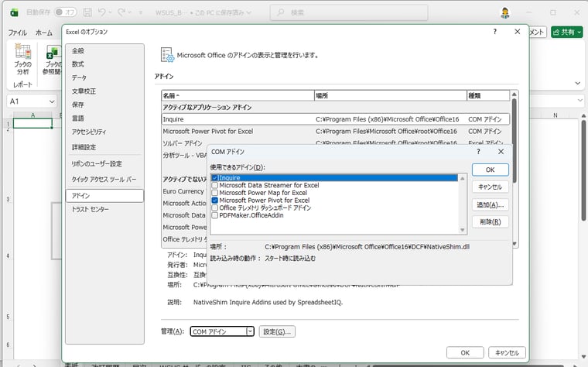Click the worksheet vertical scrollbar

coord(583,170)
